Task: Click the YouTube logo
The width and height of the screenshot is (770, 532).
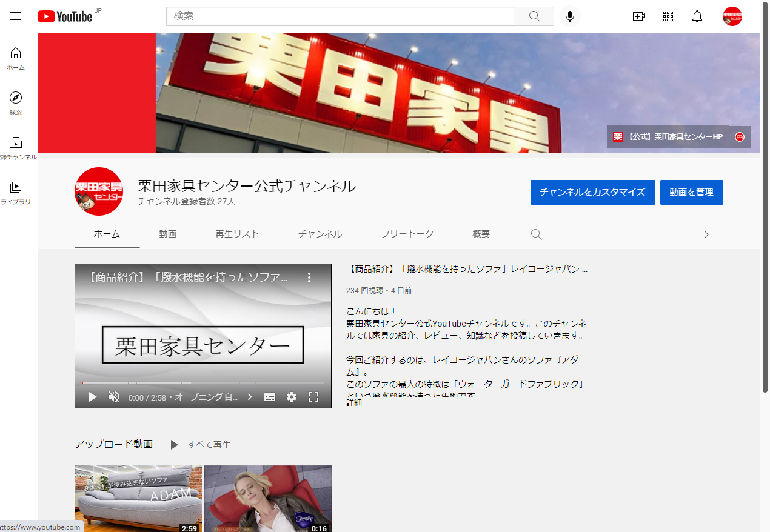Action: pos(65,16)
